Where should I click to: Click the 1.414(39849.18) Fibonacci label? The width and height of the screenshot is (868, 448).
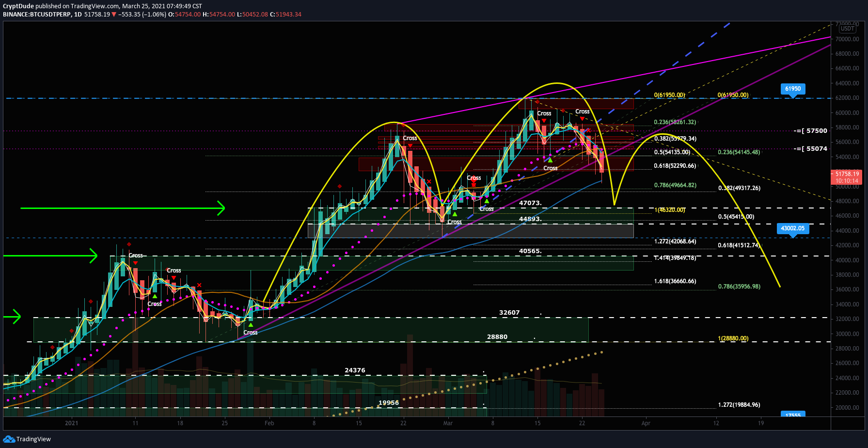pos(675,258)
